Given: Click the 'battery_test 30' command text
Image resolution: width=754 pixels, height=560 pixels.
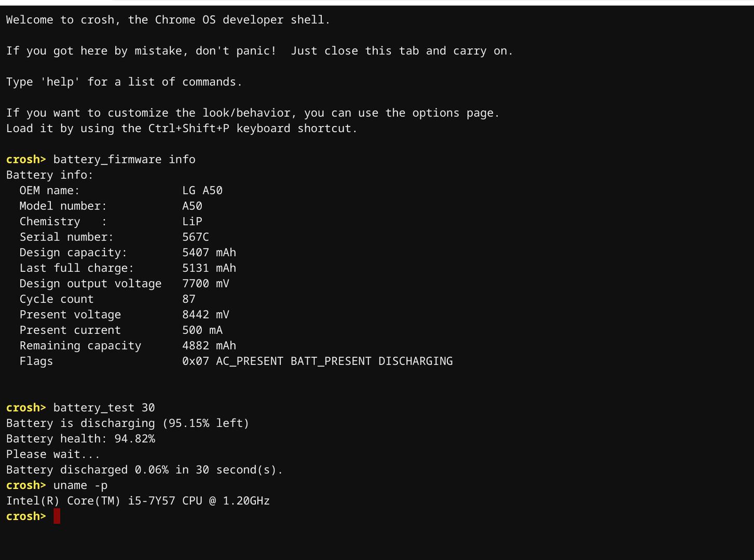Looking at the screenshot, I should click(x=104, y=408).
